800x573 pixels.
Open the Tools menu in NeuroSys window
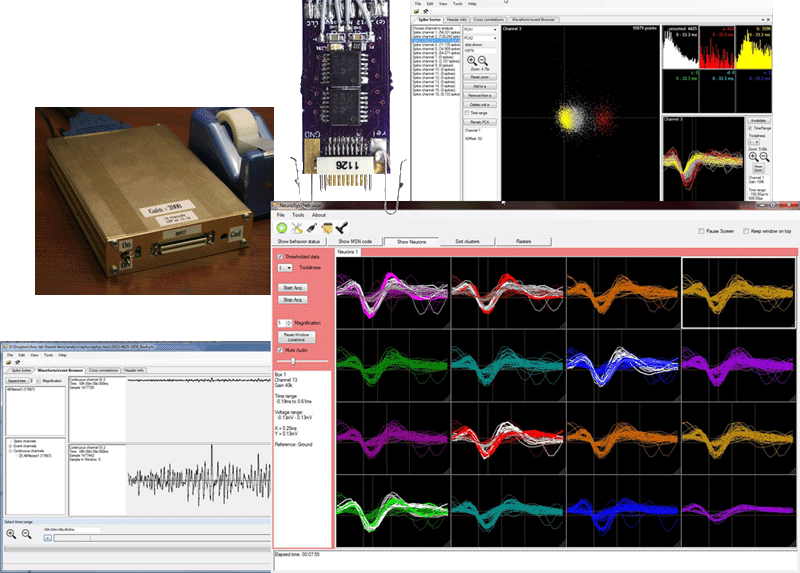(296, 215)
